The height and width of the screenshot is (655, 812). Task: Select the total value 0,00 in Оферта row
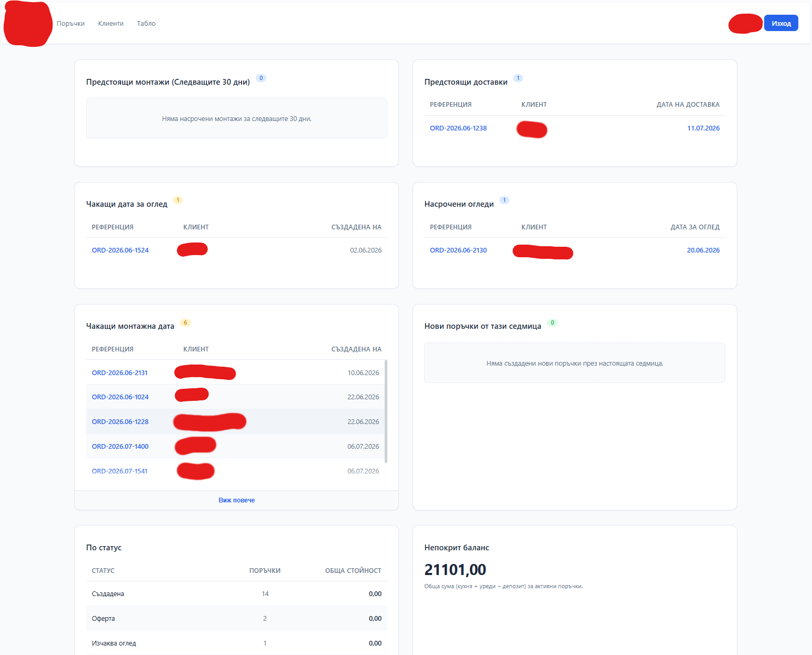(x=375, y=619)
